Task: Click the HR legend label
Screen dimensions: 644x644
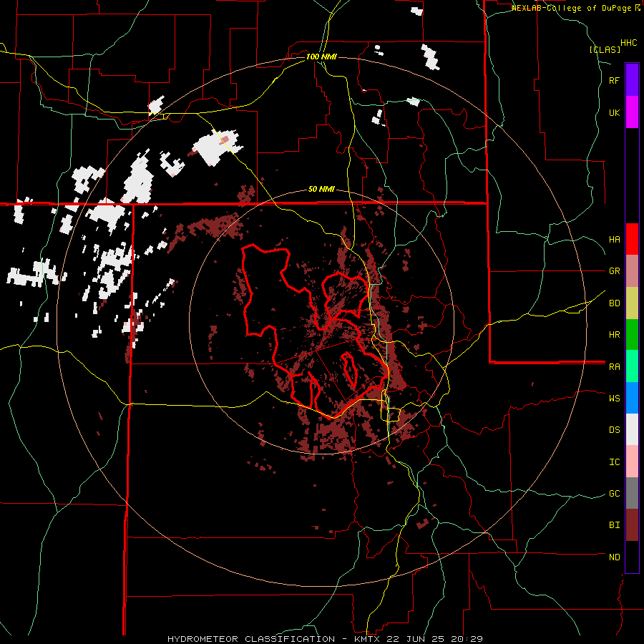Action: coord(614,335)
